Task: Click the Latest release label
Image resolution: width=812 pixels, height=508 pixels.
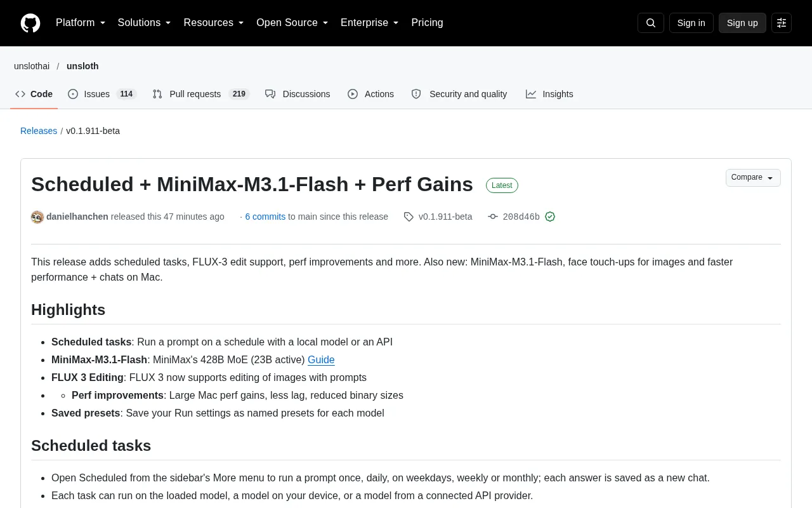Action: point(502,185)
